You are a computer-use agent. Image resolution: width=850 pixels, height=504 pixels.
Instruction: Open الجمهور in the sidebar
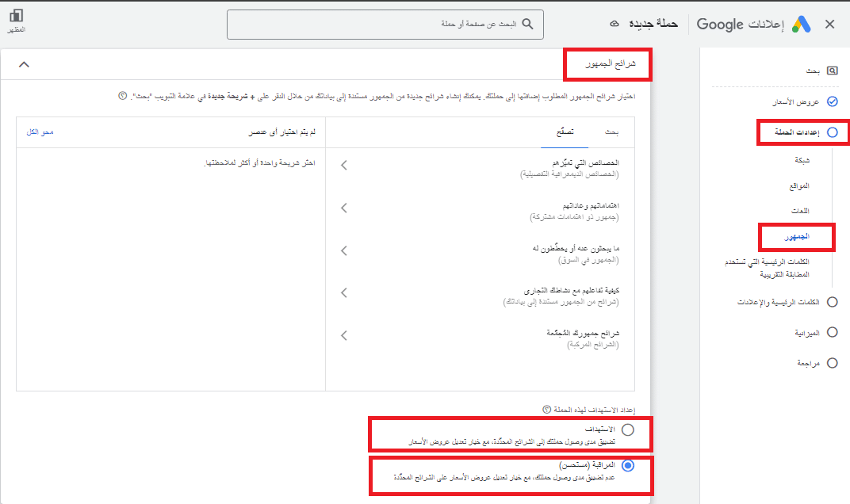click(x=797, y=237)
